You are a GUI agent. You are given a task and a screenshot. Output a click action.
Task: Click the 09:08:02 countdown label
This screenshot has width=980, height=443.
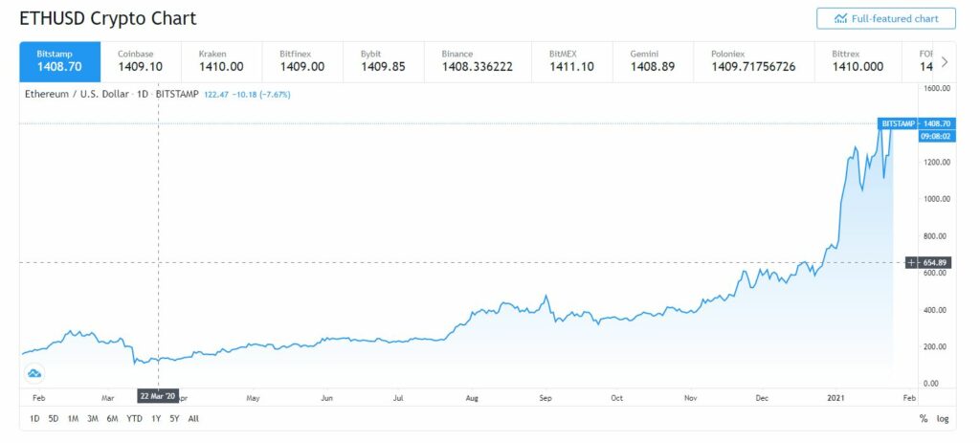tap(937, 135)
